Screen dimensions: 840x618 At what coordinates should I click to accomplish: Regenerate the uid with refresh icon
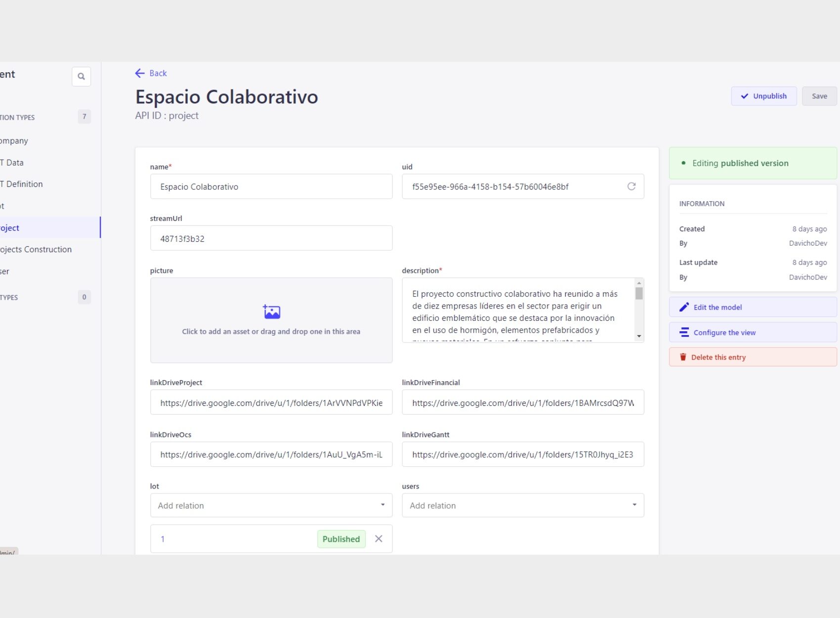click(631, 186)
